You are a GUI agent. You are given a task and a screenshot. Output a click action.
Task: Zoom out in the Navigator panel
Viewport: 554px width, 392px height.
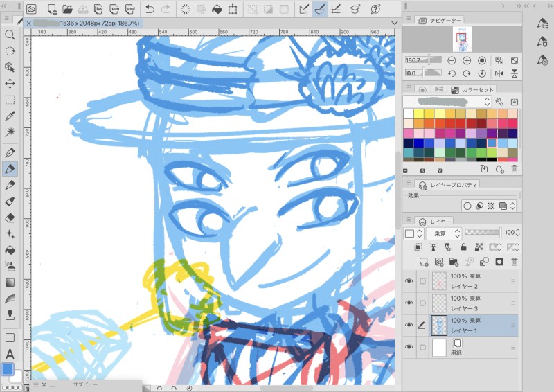coord(452,60)
